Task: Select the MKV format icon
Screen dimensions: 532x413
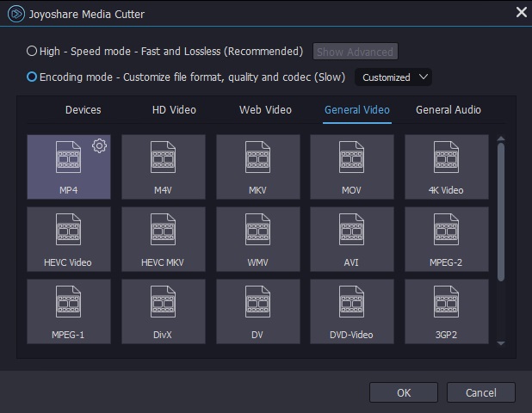Action: point(257,166)
